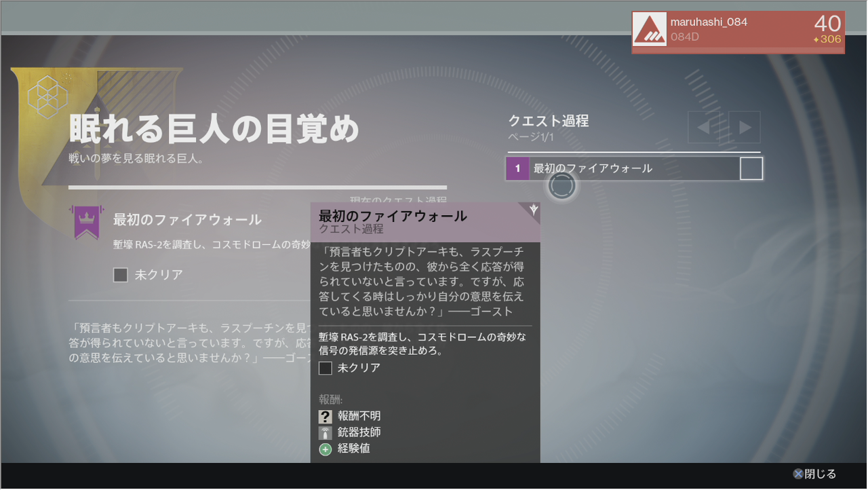Screen dimensions: 868x490
Task: Click the 報酬不明 reward text
Action: [359, 417]
